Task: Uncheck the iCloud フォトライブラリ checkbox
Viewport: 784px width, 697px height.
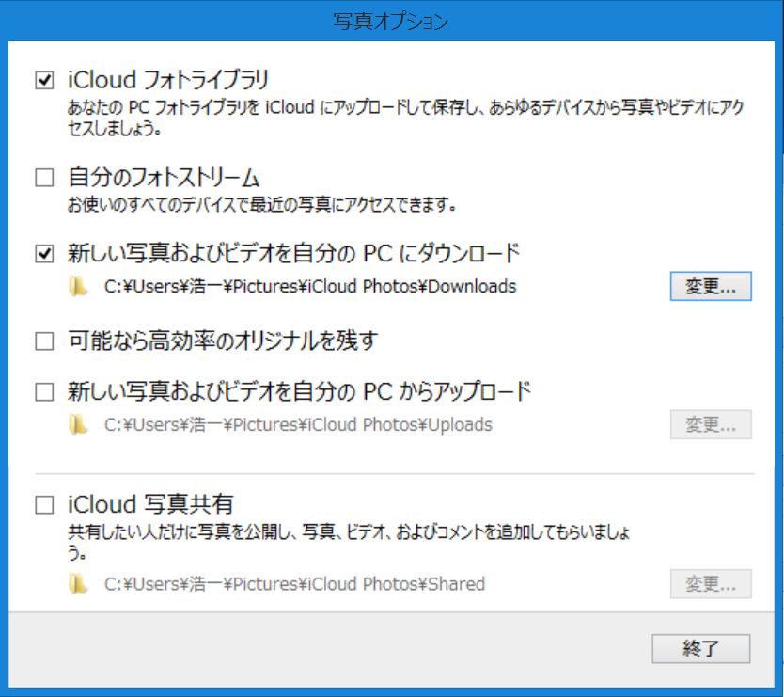Action: [x=44, y=80]
